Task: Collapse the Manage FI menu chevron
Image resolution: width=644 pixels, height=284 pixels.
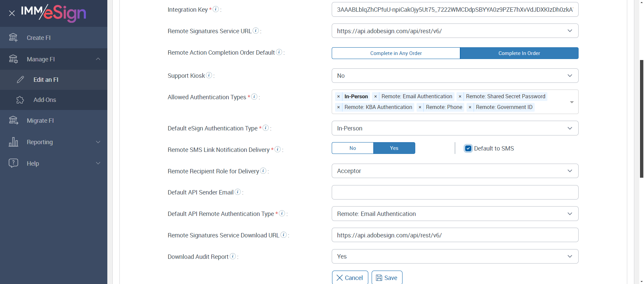Action: [98, 59]
